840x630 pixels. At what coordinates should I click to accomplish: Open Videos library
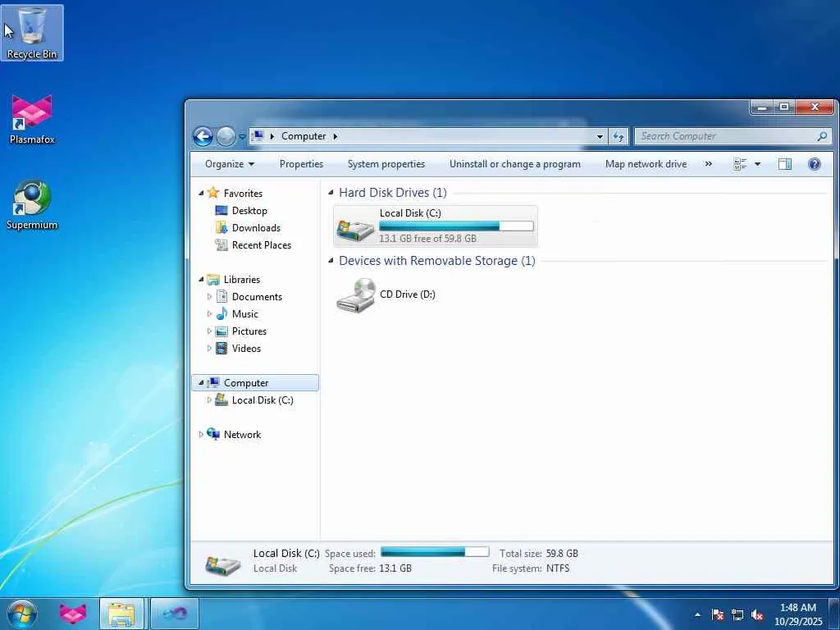(x=246, y=348)
